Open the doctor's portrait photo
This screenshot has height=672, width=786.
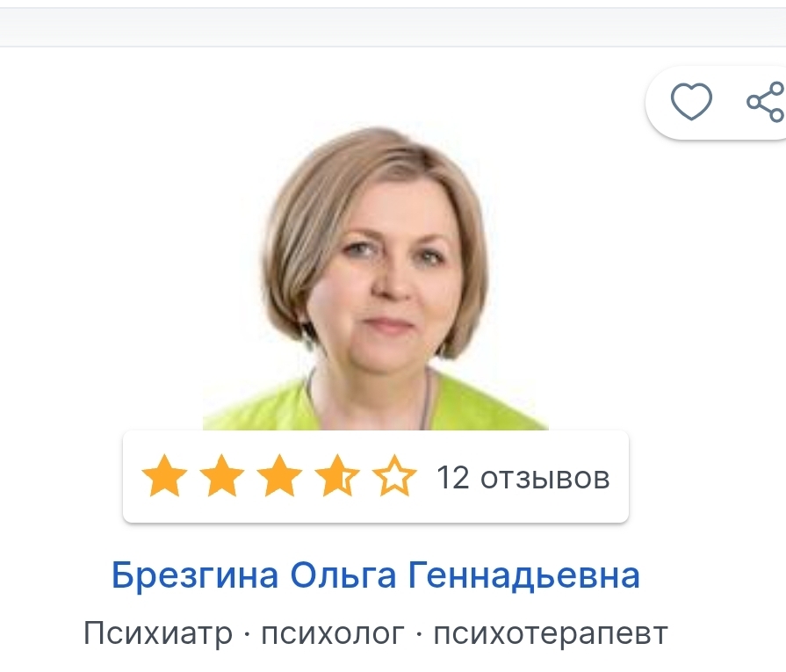pos(376,278)
